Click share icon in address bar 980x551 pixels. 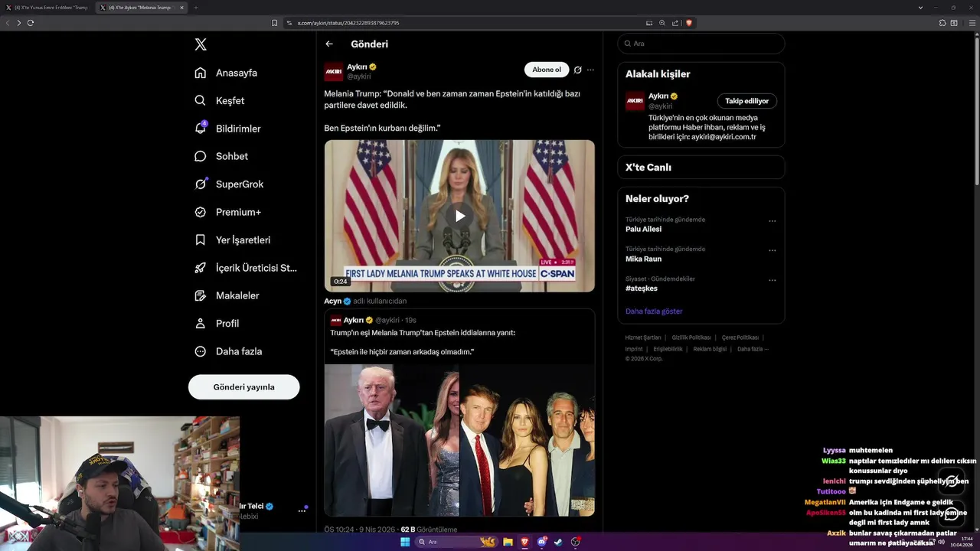tap(675, 23)
